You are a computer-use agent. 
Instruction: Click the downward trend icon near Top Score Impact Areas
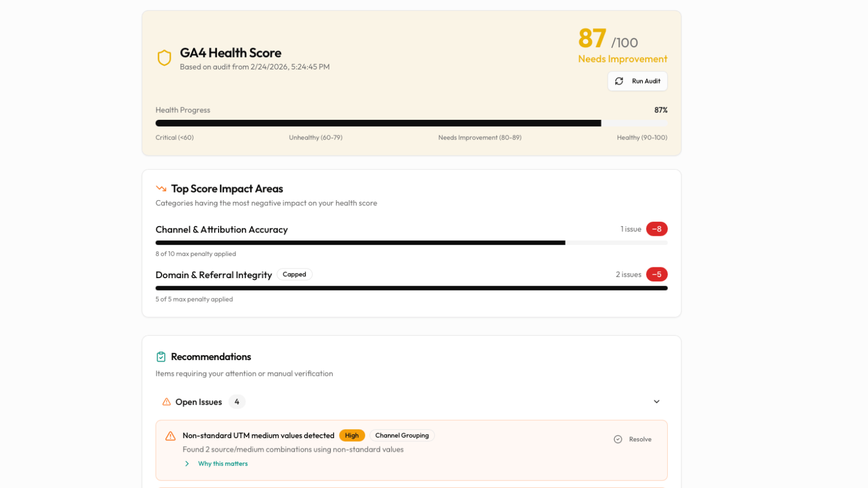click(161, 189)
